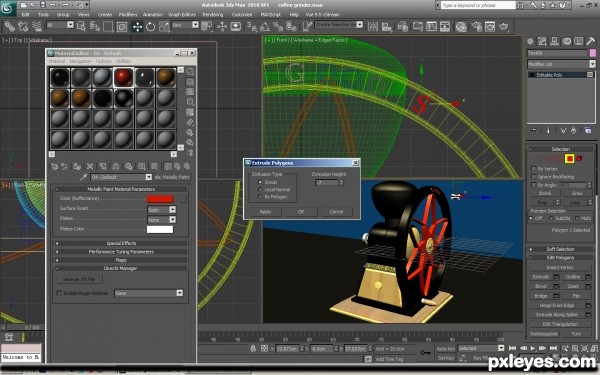Click the Align tool icon
600x375 pixels.
387,26
